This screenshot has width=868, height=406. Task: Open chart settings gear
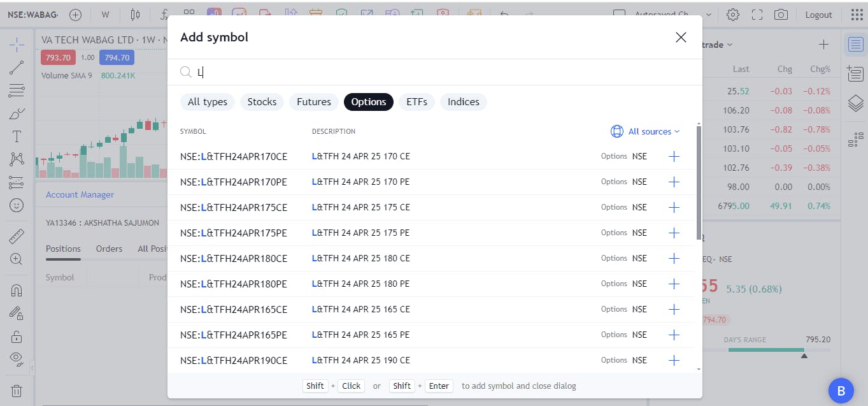(x=733, y=15)
